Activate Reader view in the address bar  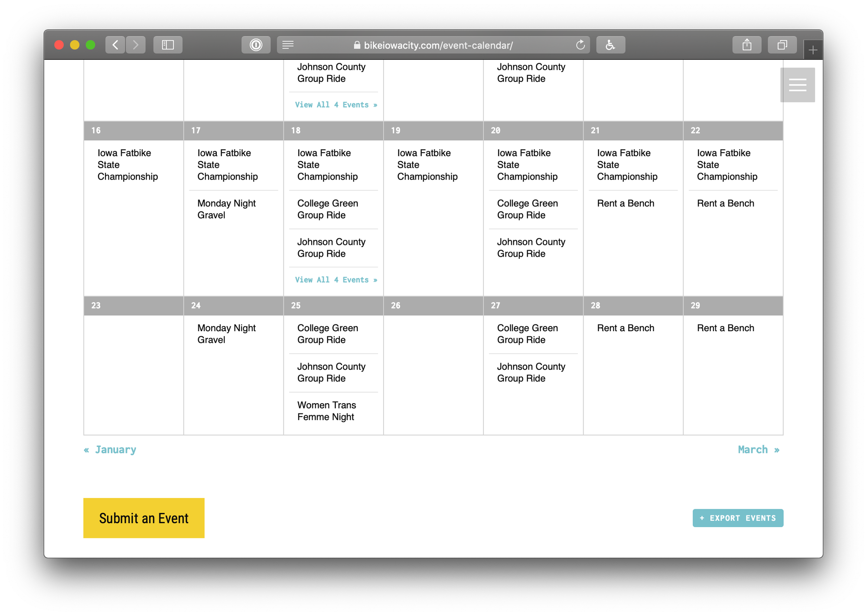click(x=287, y=45)
